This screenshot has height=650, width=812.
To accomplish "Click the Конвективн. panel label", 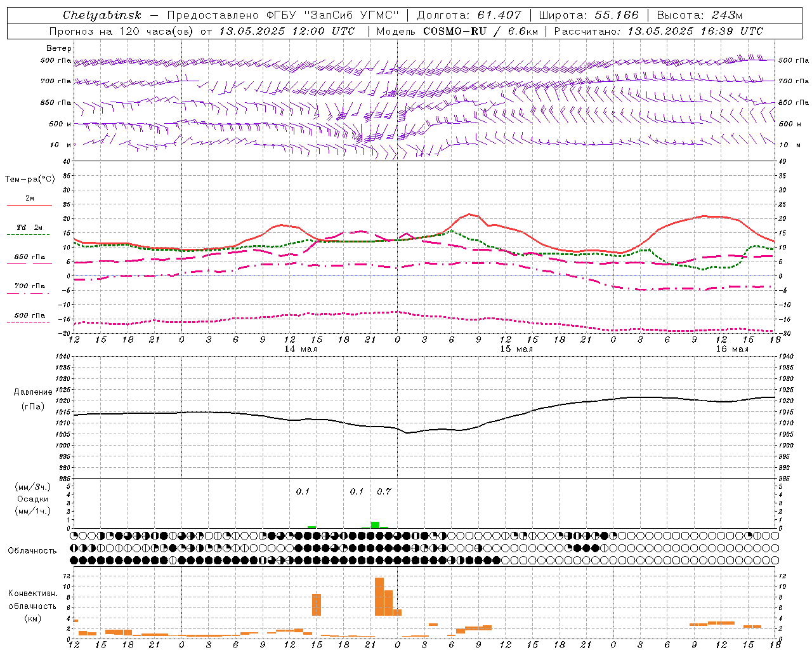I will 33,594.
